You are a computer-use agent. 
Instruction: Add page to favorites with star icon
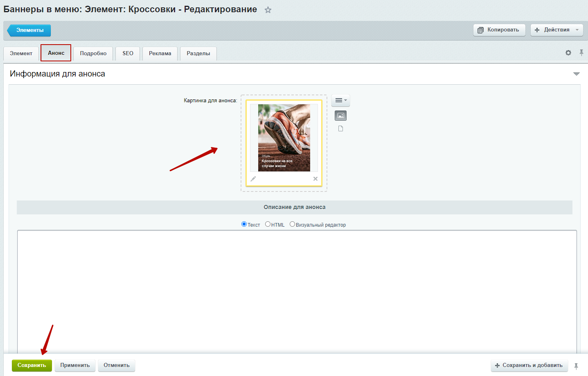(x=268, y=10)
